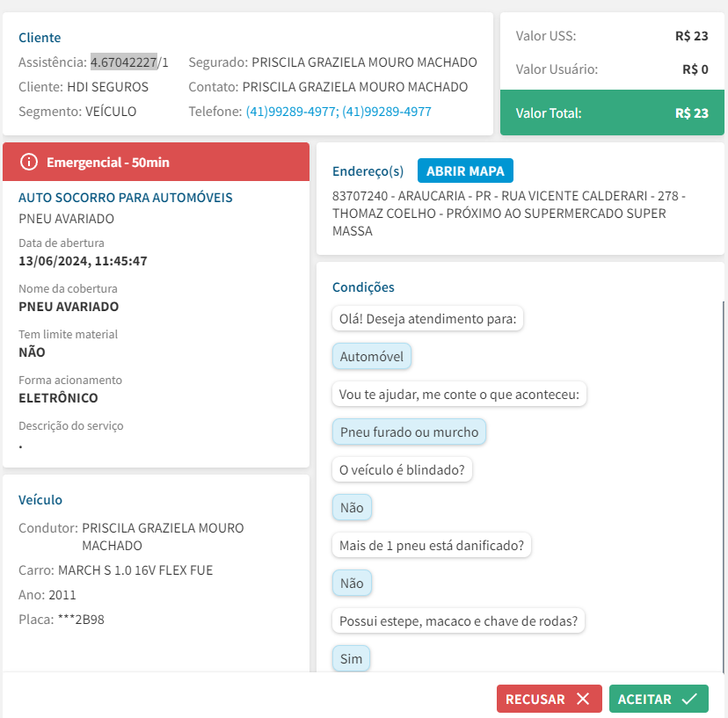This screenshot has height=718, width=728.
Task: Click the 'O veículo é blindado?' message
Action: (402, 470)
